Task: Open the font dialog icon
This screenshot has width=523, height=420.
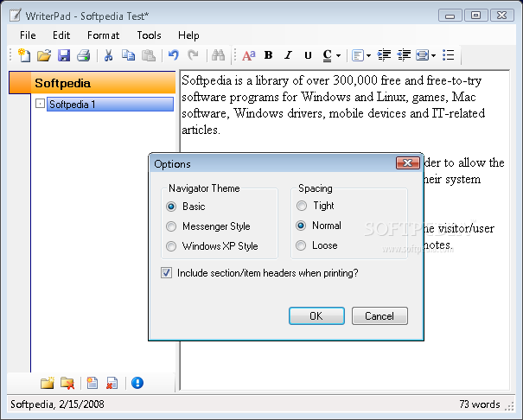Action: (x=248, y=55)
